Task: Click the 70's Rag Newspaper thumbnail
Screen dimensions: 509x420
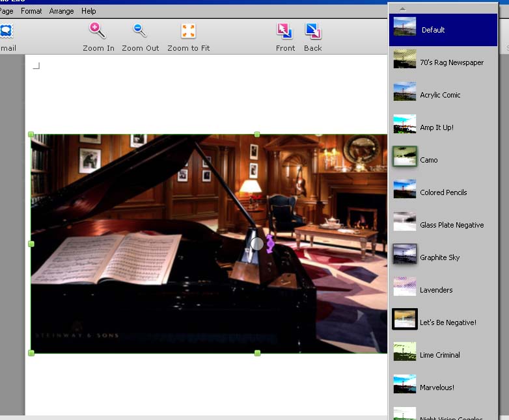Action: pos(404,59)
